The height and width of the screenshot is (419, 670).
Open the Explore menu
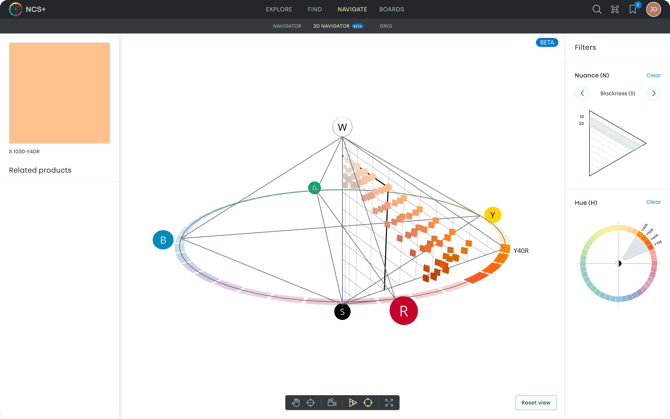click(x=279, y=9)
